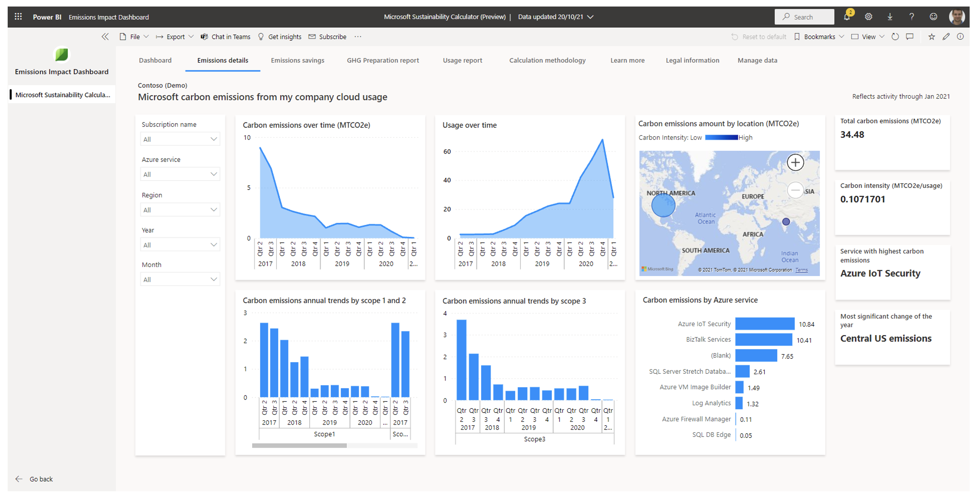Click Reset to default
The image size is (980, 502).
pyautogui.click(x=759, y=36)
